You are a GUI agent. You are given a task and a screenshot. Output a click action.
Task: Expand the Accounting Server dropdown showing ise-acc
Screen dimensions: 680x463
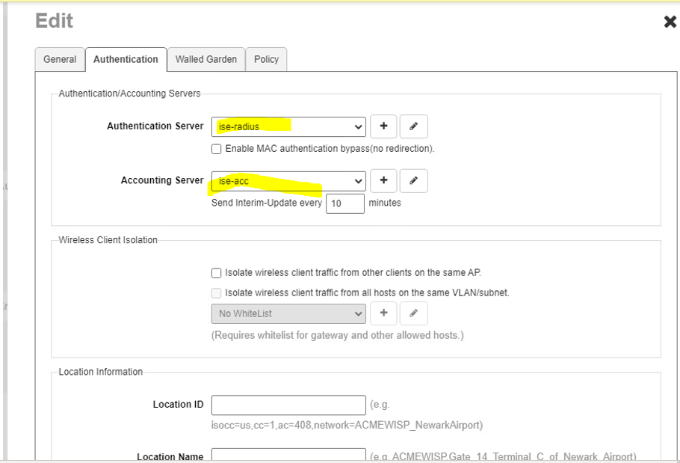point(288,181)
